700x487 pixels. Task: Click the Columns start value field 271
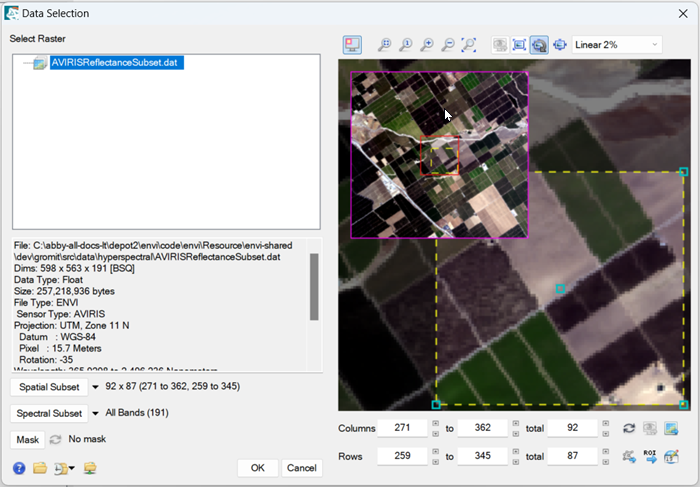(403, 428)
